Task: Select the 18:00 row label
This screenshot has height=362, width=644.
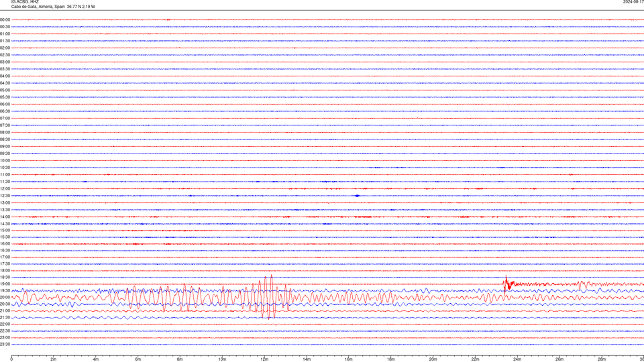Action: coord(5,270)
